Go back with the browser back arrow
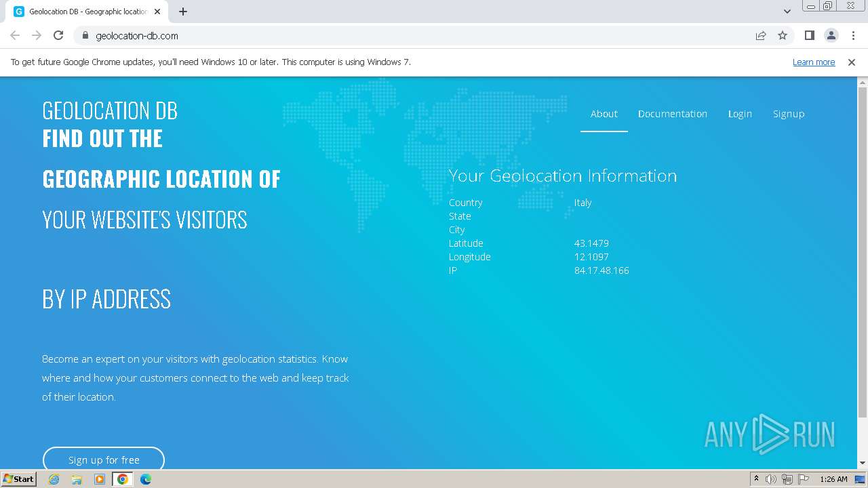Image resolution: width=868 pixels, height=488 pixels. click(15, 35)
